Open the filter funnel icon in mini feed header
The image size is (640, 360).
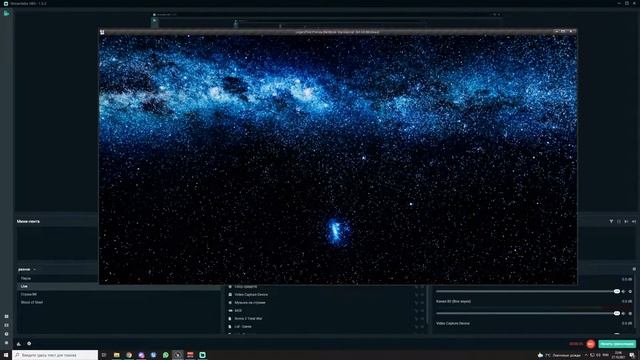(x=611, y=221)
